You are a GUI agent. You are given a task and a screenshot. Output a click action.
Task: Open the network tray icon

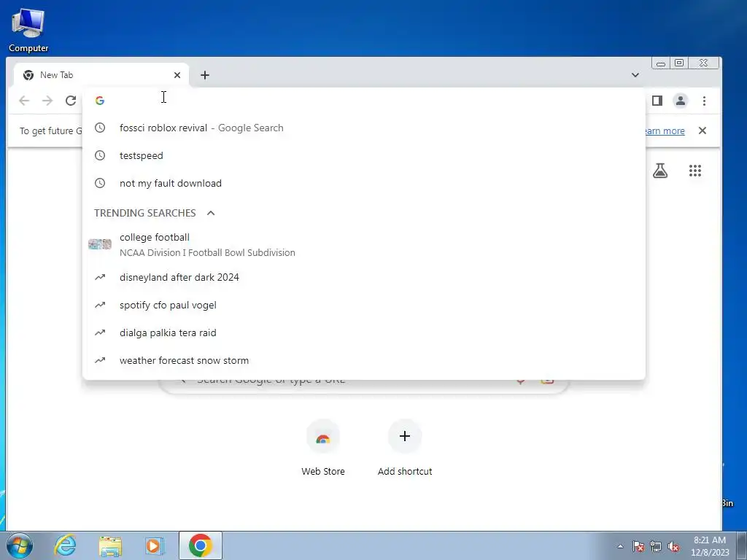click(x=656, y=546)
